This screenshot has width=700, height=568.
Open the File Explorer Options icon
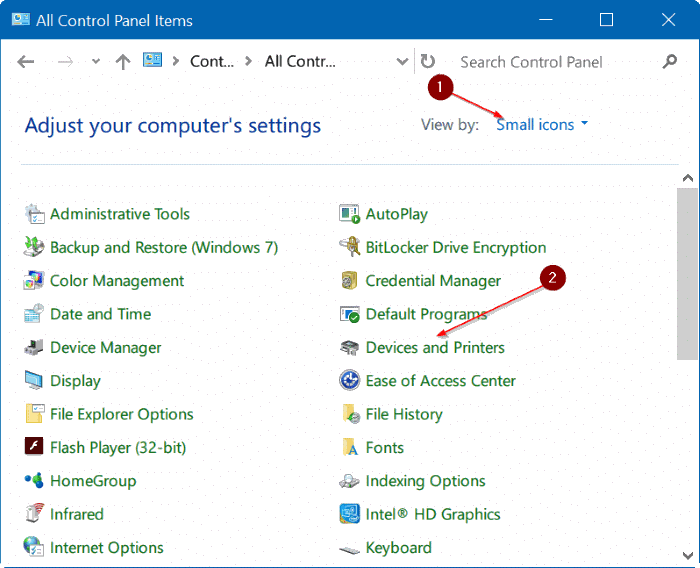(34, 414)
